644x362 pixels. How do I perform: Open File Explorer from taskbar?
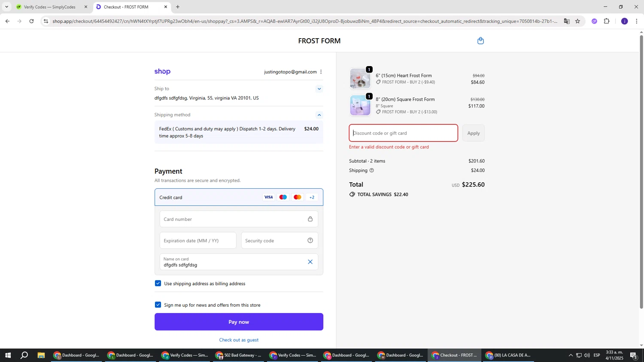41,355
